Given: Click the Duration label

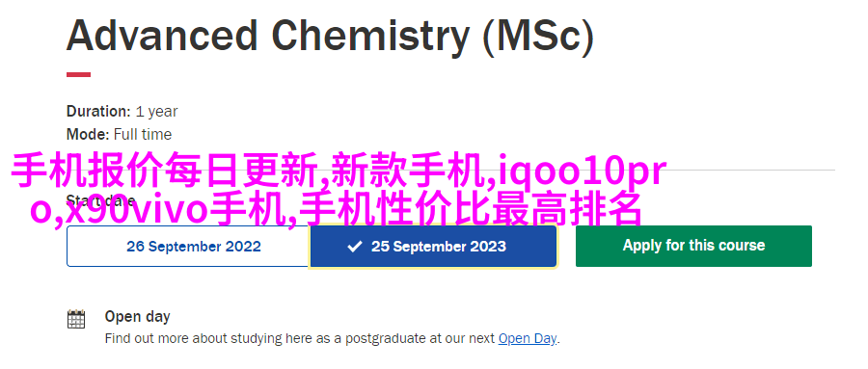Looking at the screenshot, I should tap(98, 111).
